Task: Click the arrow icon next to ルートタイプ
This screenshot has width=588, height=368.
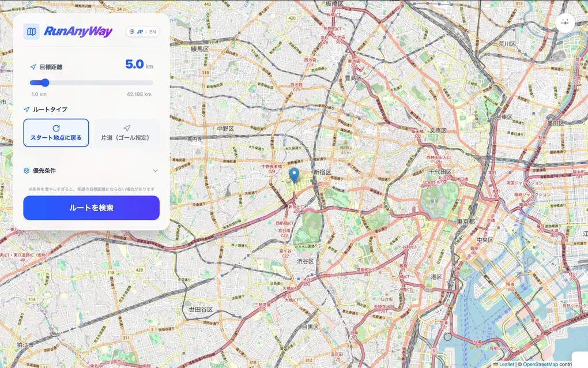Action: 27,109
